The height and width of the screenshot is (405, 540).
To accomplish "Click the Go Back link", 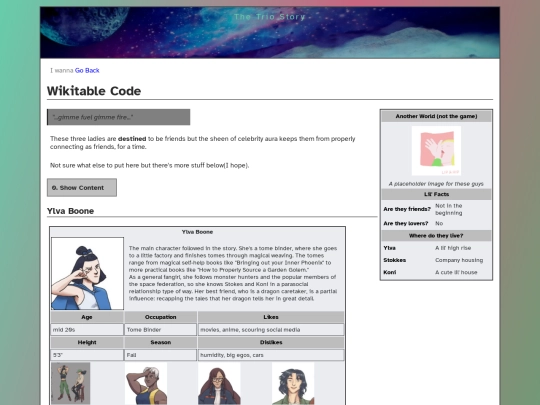I will 87,70.
